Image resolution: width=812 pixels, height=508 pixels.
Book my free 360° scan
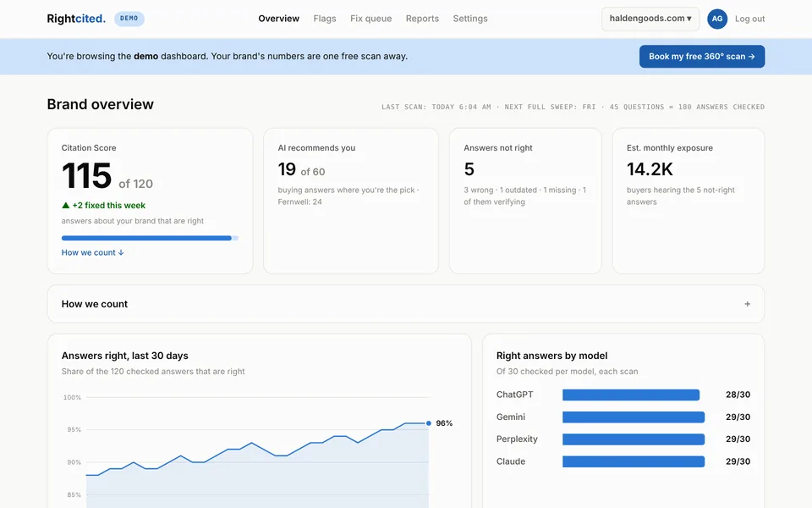[x=702, y=57]
